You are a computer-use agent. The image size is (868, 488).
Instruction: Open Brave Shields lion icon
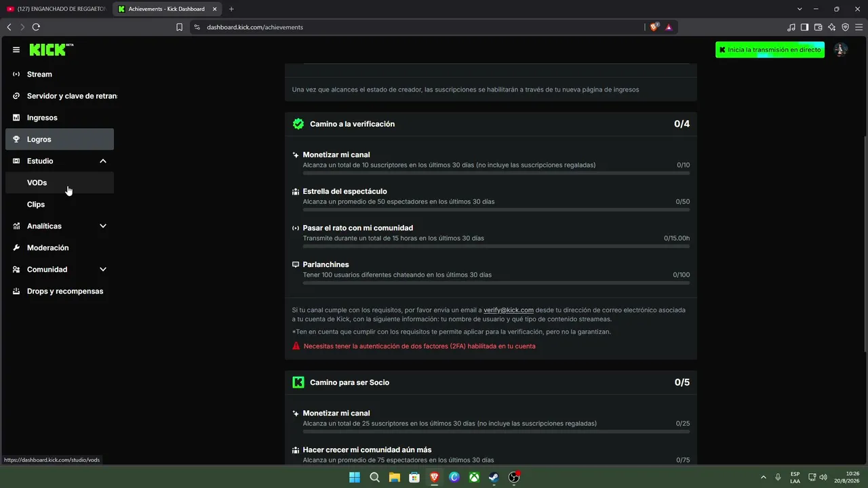(654, 27)
